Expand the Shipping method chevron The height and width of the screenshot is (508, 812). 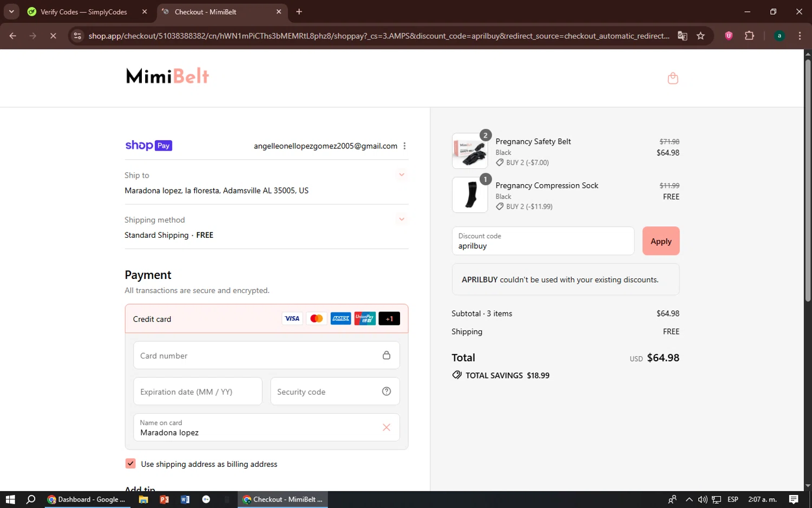[x=402, y=219]
